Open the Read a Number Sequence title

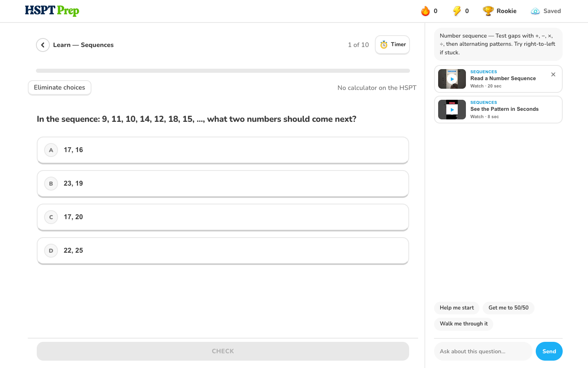pos(503,79)
